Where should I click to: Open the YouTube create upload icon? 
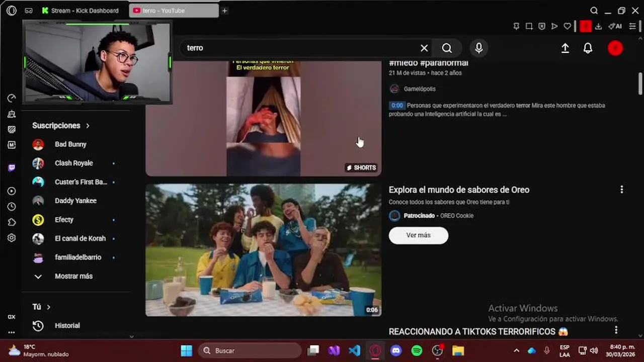pos(565,48)
